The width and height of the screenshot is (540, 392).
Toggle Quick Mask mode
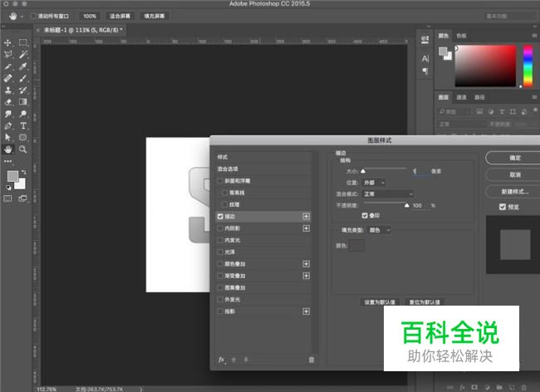[7, 198]
